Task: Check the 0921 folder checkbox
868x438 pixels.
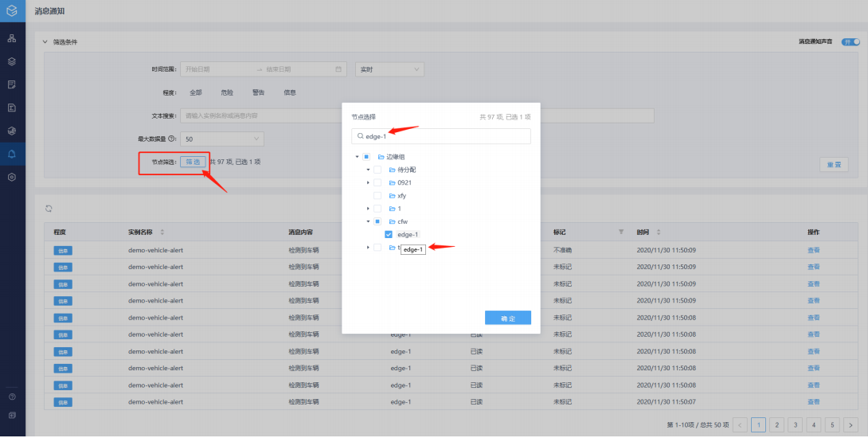Action: point(377,182)
